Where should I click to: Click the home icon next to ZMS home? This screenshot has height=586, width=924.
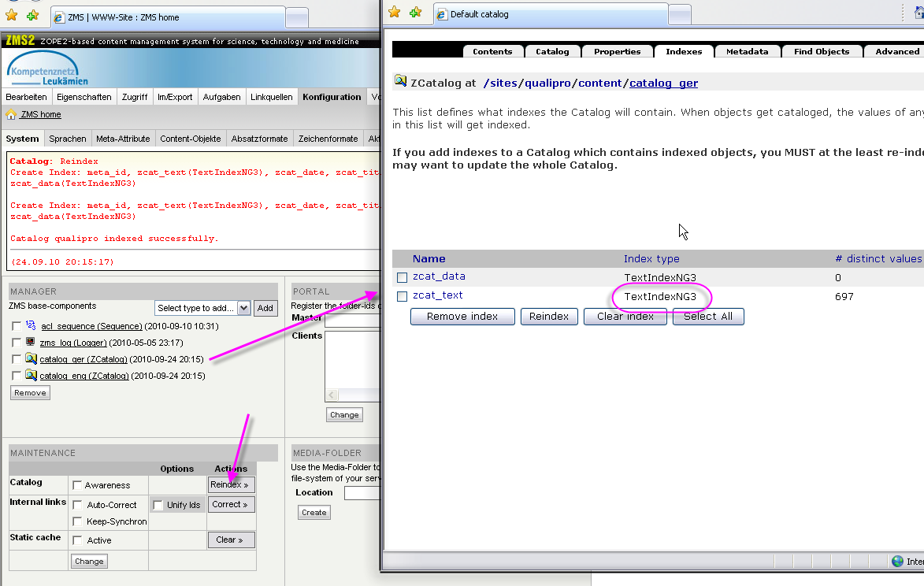[x=11, y=114]
